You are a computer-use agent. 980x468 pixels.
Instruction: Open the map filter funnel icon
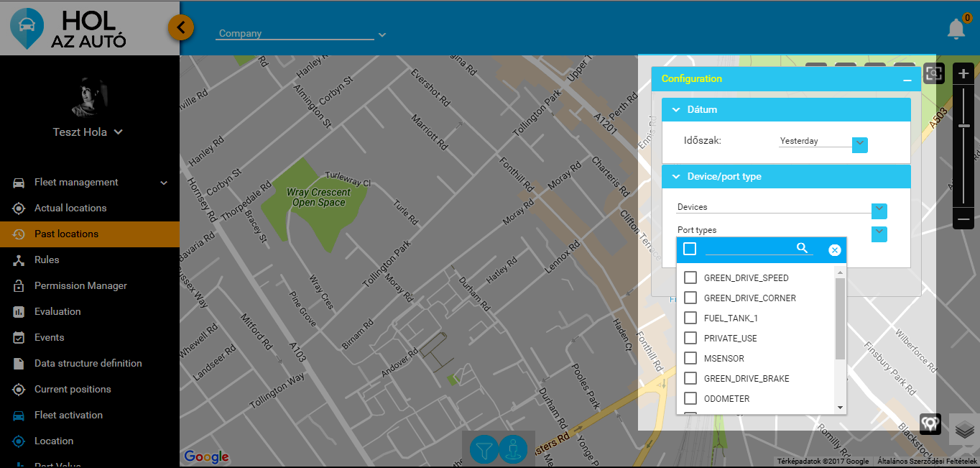tap(484, 449)
